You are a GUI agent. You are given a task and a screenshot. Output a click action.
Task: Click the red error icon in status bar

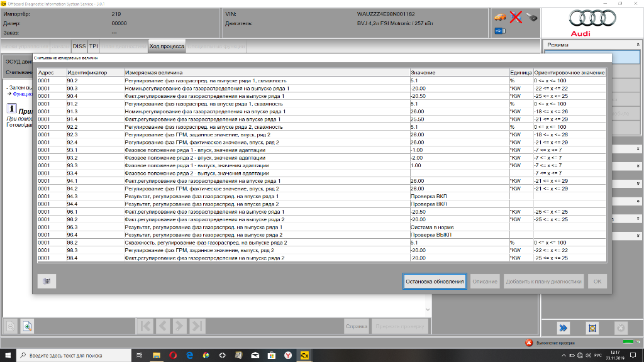pyautogui.click(x=530, y=343)
